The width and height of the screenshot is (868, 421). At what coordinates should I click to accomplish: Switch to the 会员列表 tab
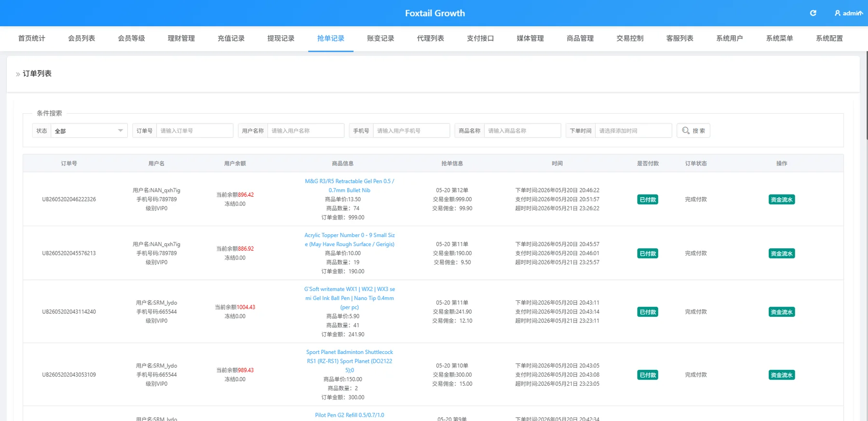pos(81,39)
